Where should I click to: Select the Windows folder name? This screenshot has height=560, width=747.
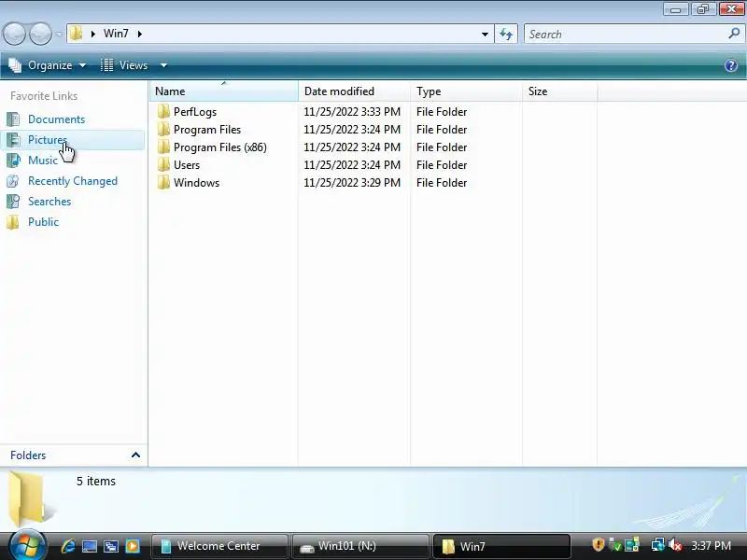(x=196, y=183)
